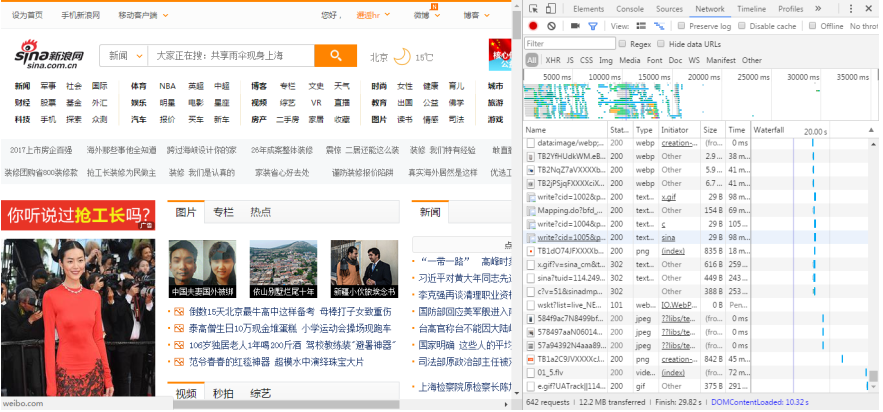Sort by the Size column header
The image size is (883, 412).
712,130
